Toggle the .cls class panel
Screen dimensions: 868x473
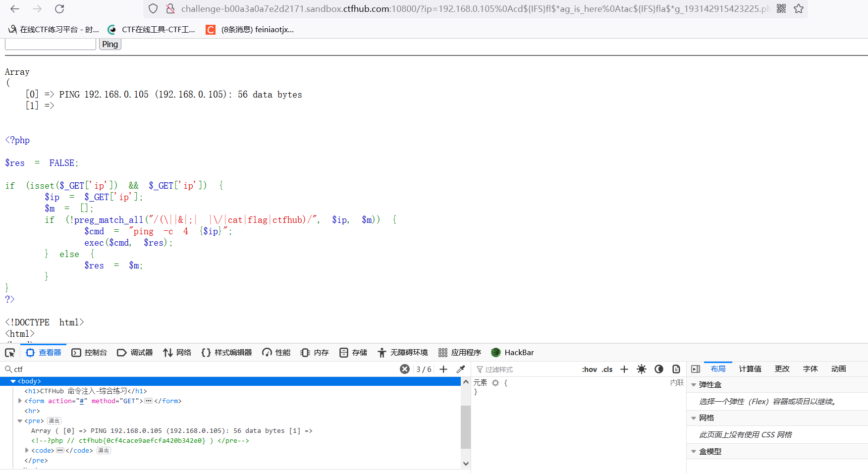point(607,369)
